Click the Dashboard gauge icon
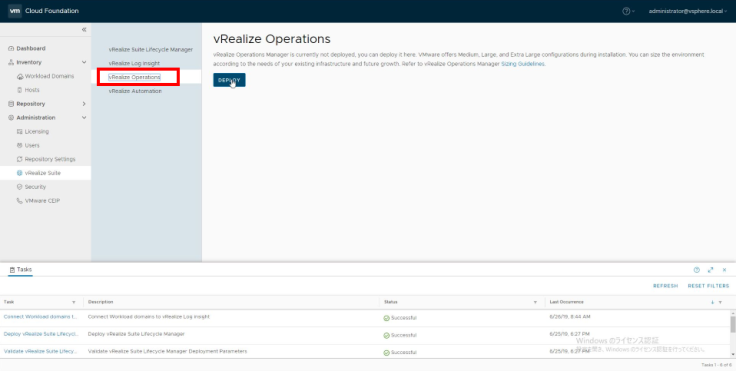Screen dimensions: 736x371 (x=11, y=48)
